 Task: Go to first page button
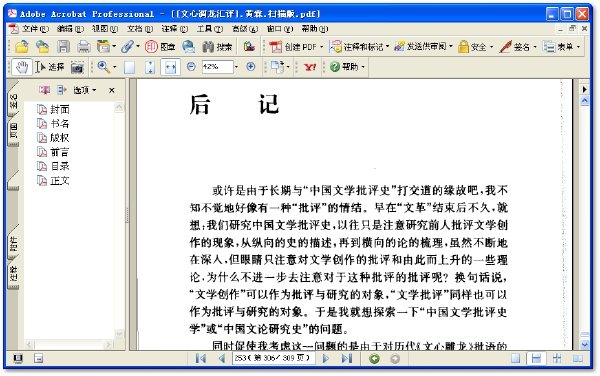coord(201,358)
